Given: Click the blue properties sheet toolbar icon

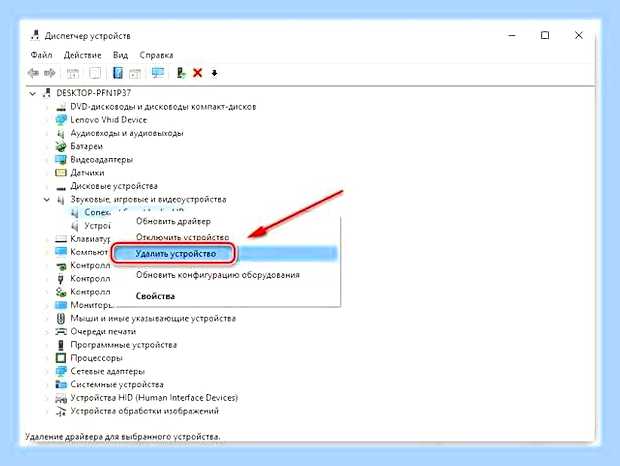Looking at the screenshot, I should 117,73.
